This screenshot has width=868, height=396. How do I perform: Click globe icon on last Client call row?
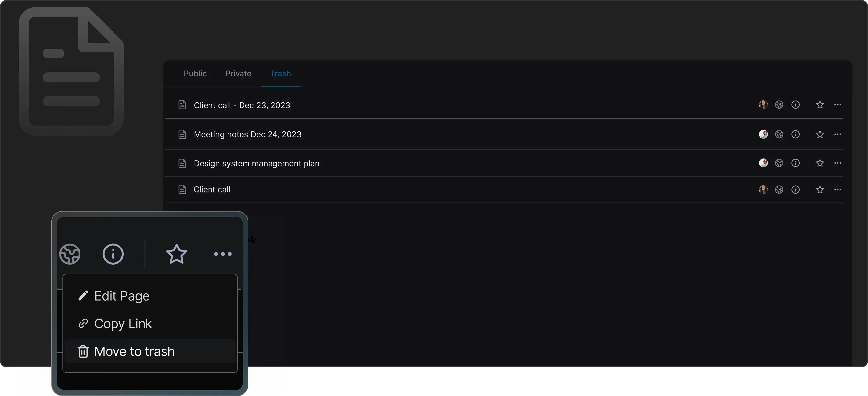tap(779, 190)
